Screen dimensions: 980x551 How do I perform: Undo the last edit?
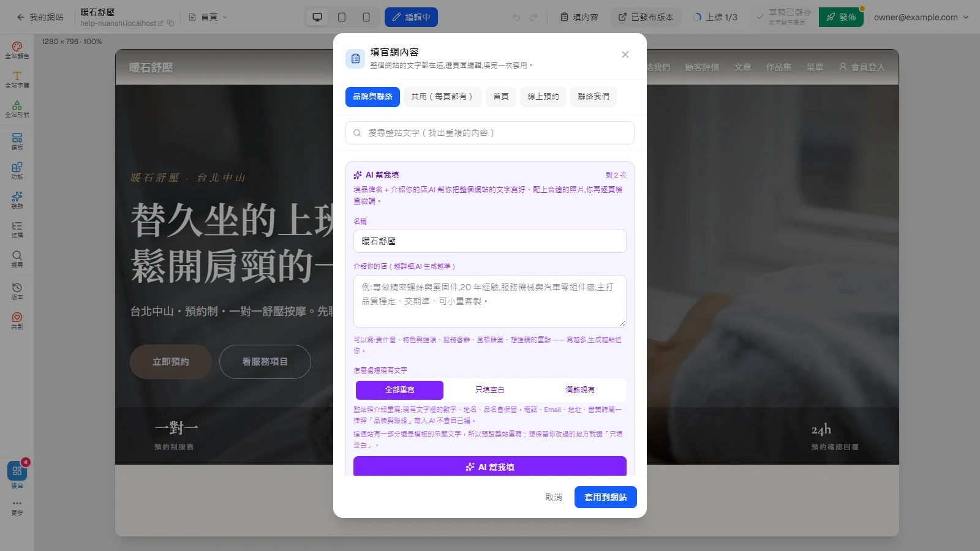516,17
